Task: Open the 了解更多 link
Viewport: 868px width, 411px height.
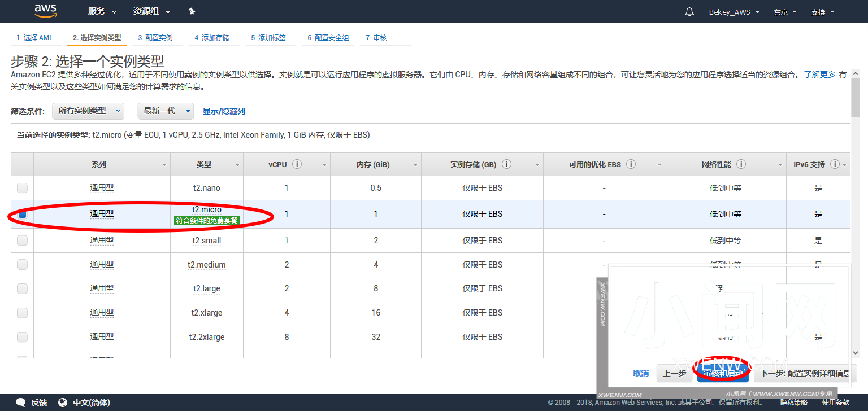Action: tap(820, 75)
